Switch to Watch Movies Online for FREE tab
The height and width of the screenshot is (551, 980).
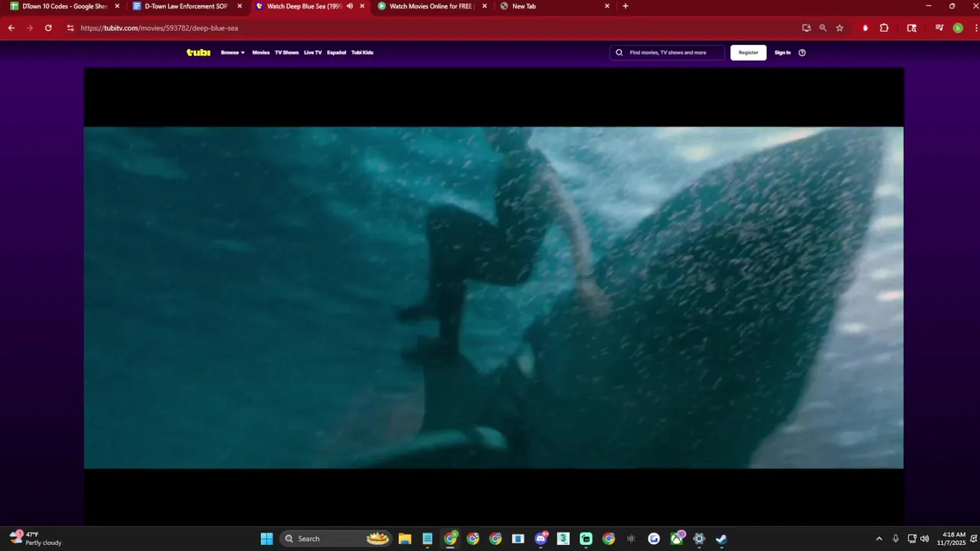pos(430,6)
